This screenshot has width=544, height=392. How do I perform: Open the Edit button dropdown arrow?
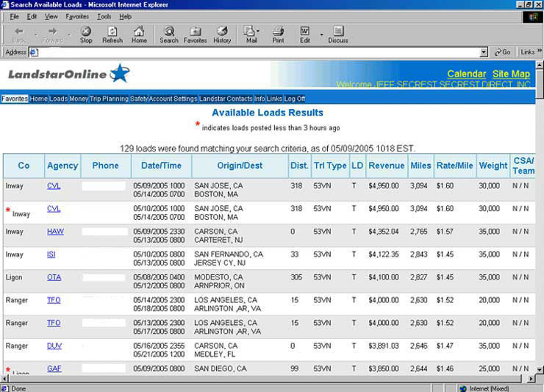tap(321, 33)
